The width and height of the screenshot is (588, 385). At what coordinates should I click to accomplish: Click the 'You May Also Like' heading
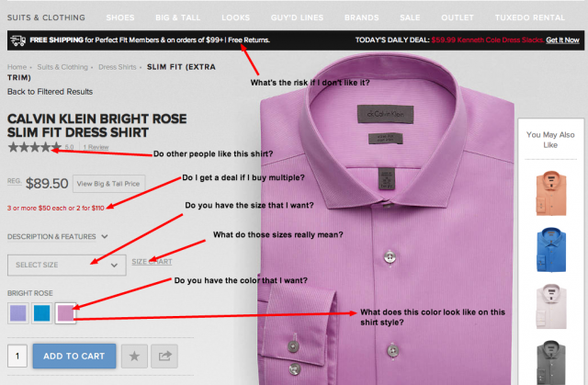tap(550, 140)
